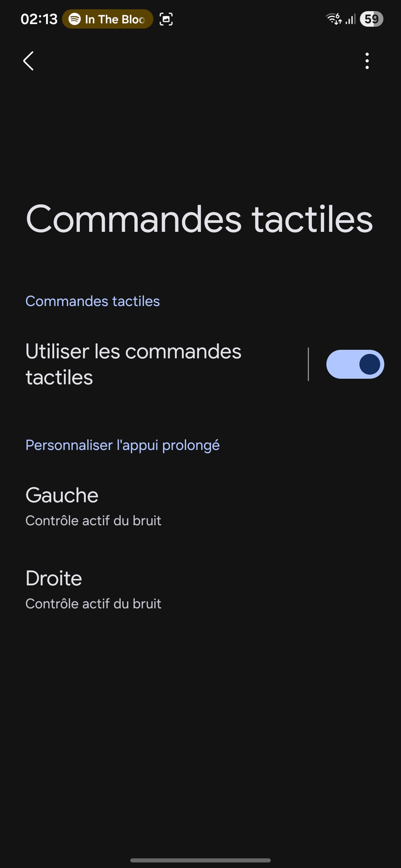The width and height of the screenshot is (401, 868).
Task: Tap "Contrôle actif du bruit" under Droite
Action: (93, 604)
